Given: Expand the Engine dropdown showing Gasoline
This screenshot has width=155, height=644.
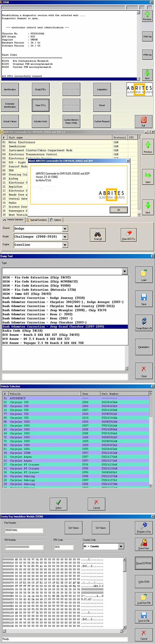Looking at the screenshot, I should click(x=65, y=245).
